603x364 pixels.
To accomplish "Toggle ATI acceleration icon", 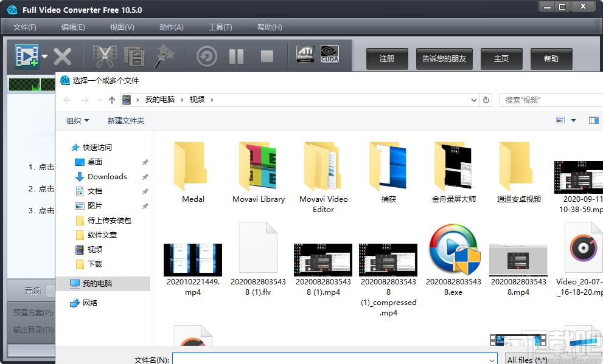I will pyautogui.click(x=305, y=53).
